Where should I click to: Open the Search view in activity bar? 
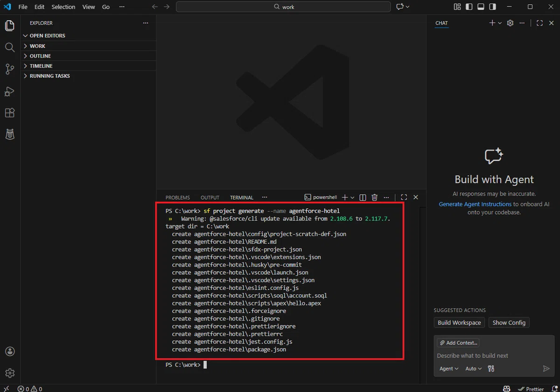10,47
